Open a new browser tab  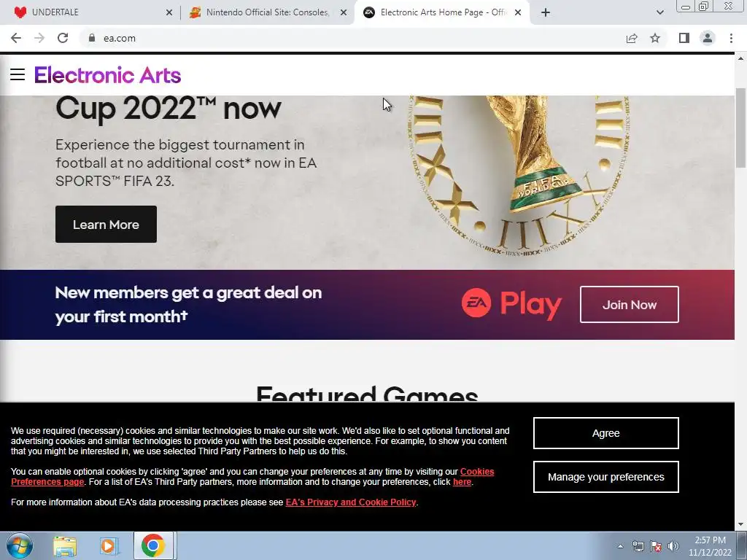tap(546, 12)
